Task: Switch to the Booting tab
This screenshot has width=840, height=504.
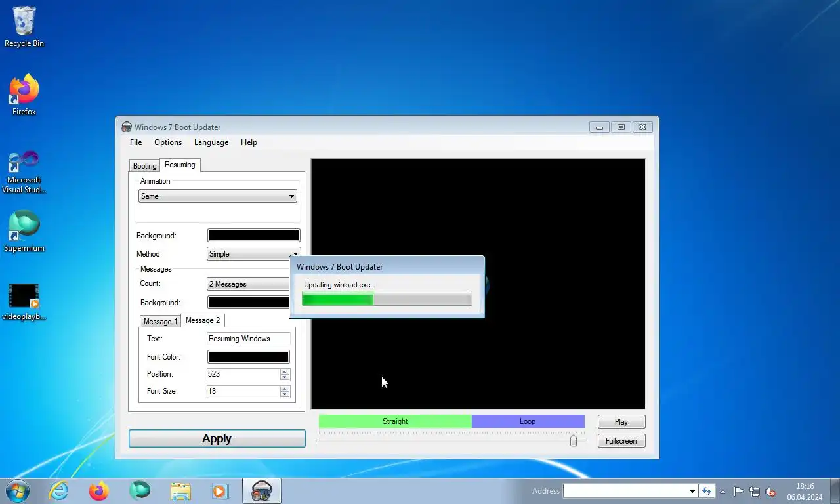Action: point(144,166)
